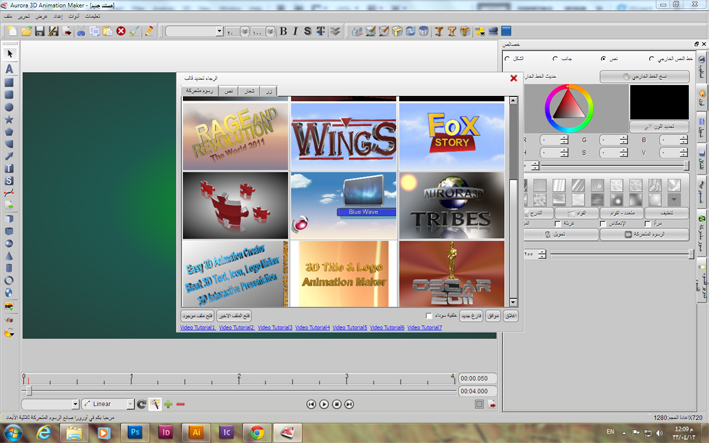Click the New document icon in toolbar
Screen dimensions: 709x443
click(12, 31)
